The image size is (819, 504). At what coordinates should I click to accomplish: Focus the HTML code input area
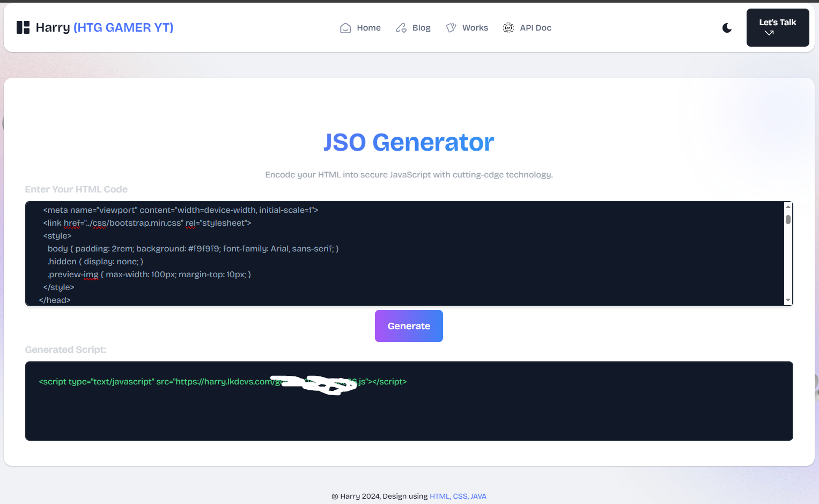pos(405,254)
